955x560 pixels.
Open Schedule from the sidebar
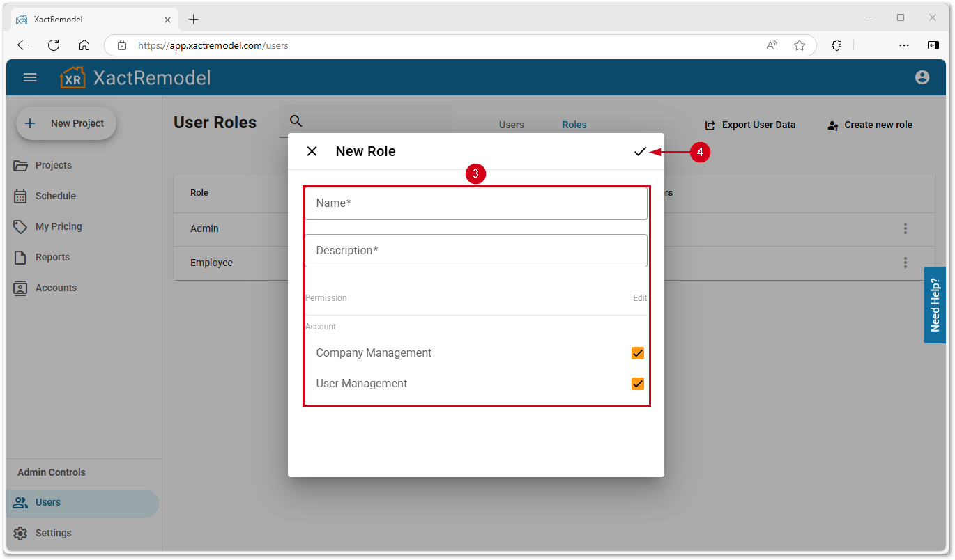[55, 196]
